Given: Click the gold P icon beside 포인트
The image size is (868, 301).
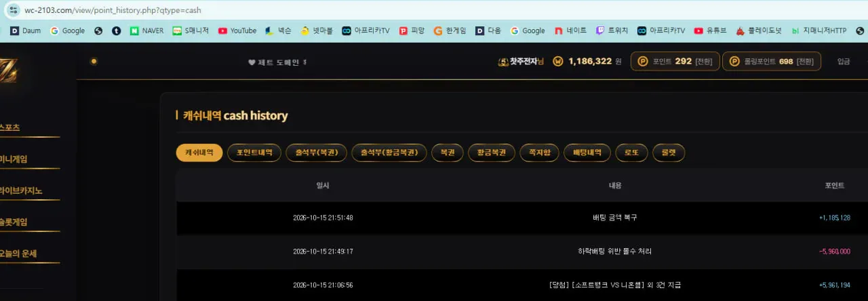Looking at the screenshot, I should (x=642, y=62).
